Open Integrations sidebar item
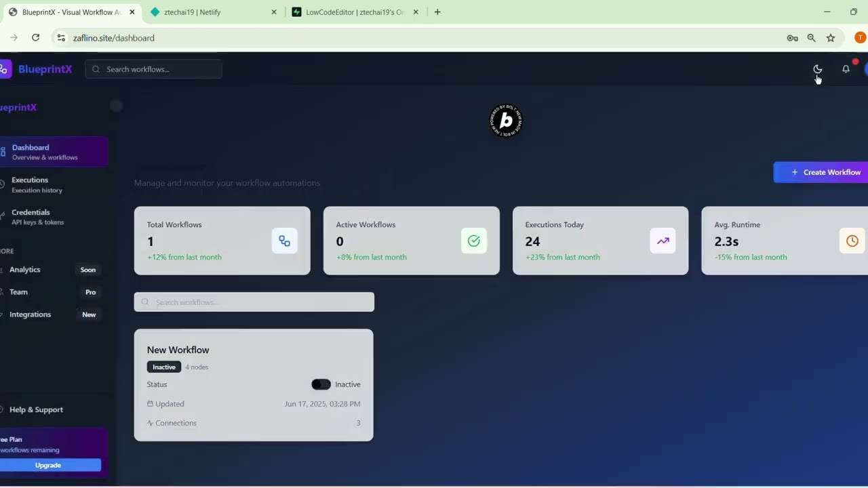 (51, 314)
